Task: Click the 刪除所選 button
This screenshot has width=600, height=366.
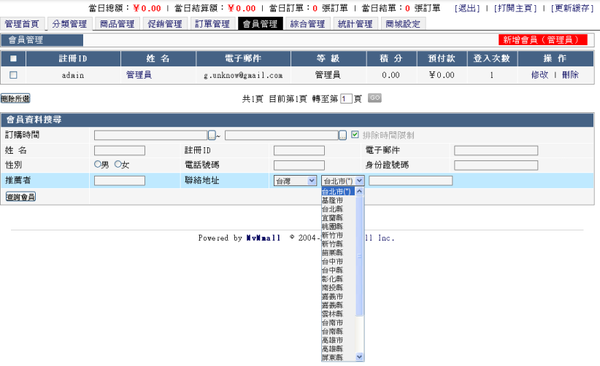Action: (15, 98)
